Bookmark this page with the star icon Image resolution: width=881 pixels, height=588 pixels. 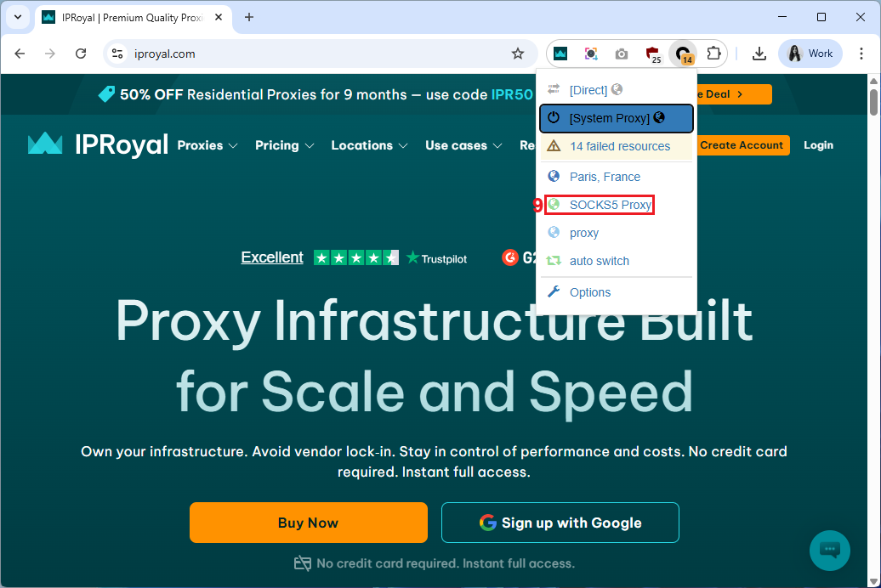pos(518,54)
